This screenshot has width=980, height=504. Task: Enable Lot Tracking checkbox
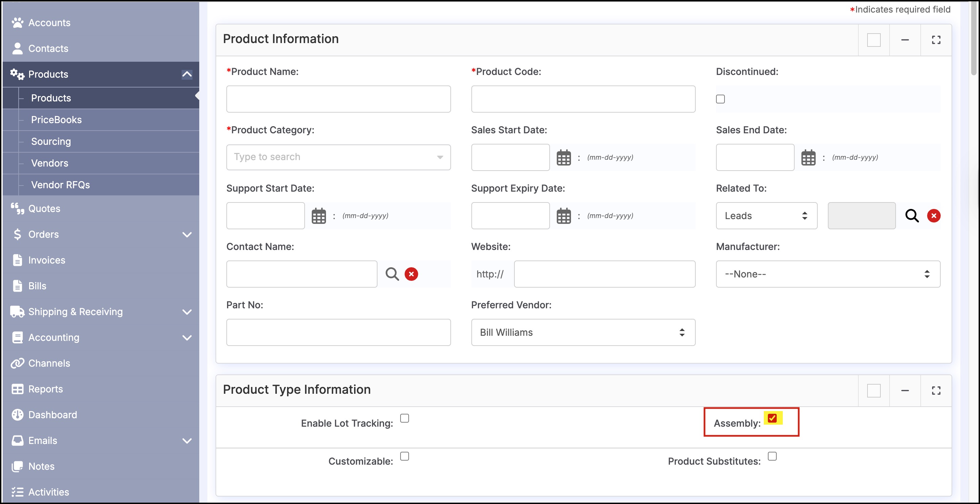click(404, 418)
